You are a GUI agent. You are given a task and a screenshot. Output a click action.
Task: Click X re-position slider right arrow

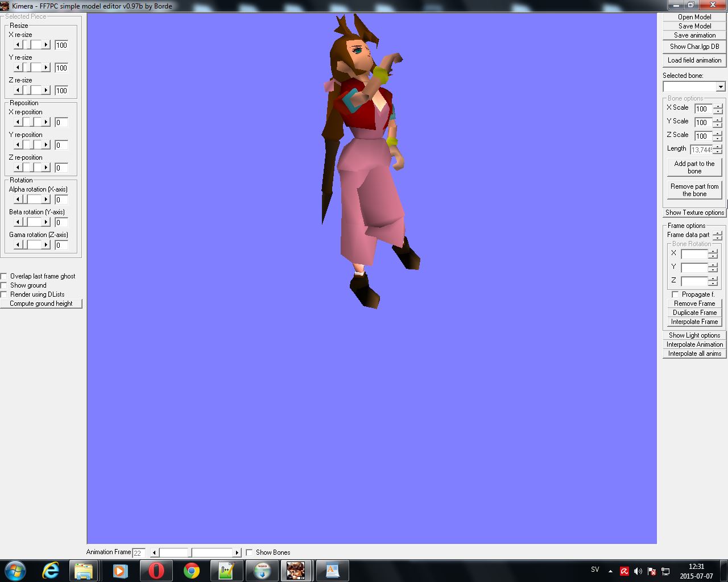click(x=46, y=122)
